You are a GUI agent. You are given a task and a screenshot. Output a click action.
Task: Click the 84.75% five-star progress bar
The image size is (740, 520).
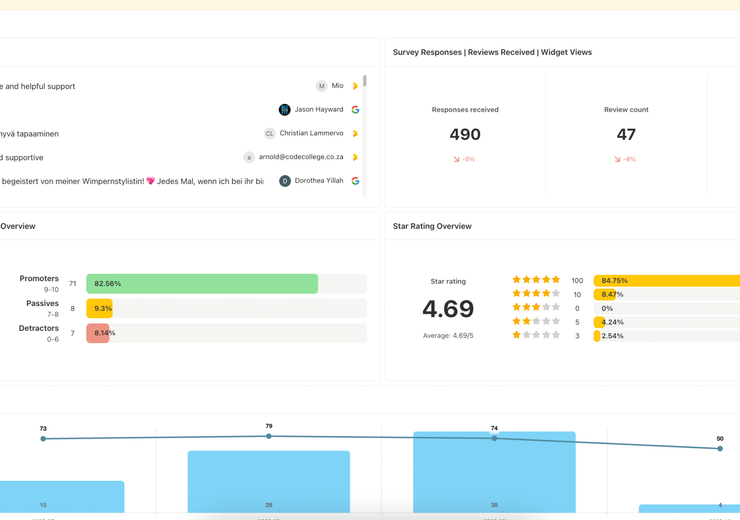(x=666, y=281)
